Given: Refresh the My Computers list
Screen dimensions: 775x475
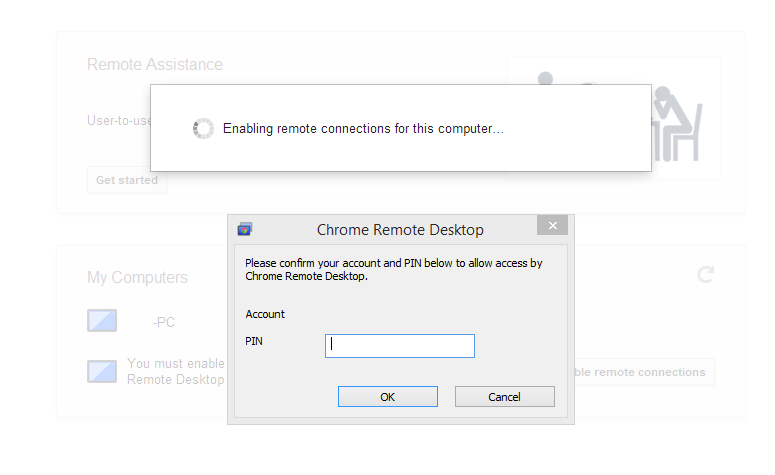Looking at the screenshot, I should [x=705, y=275].
